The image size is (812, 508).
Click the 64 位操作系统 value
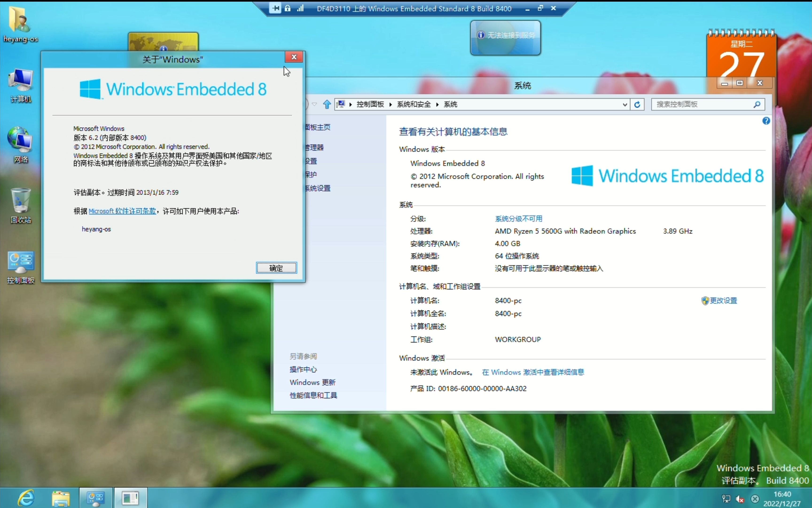(x=517, y=256)
